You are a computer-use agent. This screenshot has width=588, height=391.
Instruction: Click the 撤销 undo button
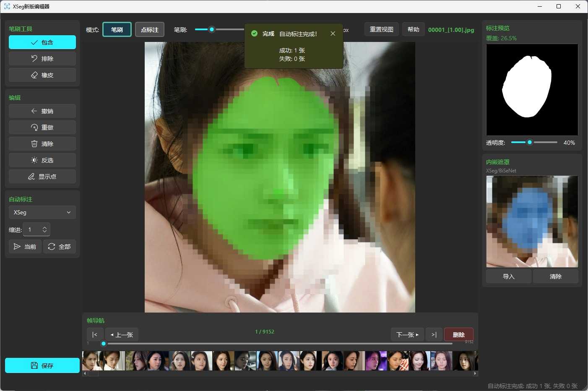point(42,111)
